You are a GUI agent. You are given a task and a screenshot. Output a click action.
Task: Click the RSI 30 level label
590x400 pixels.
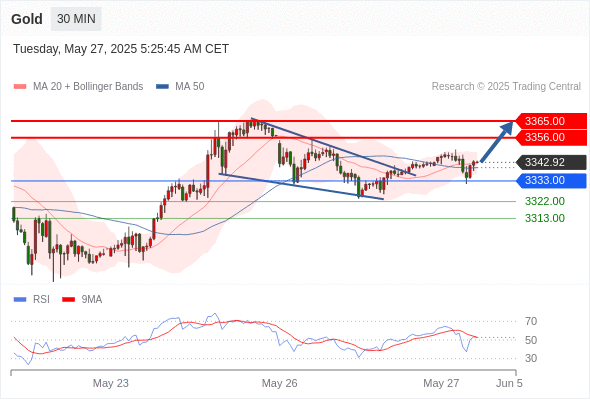(531, 358)
